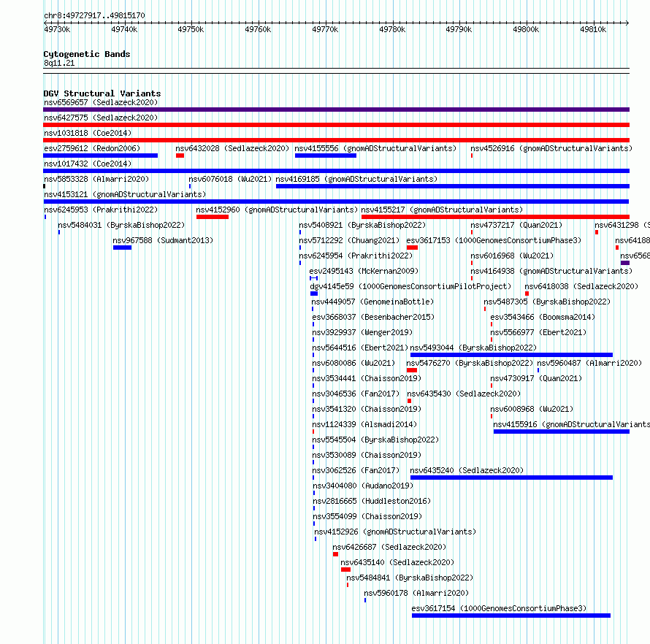
Task: Click the nsv3554099 (Chaisson2019) label
Action: pos(367,516)
